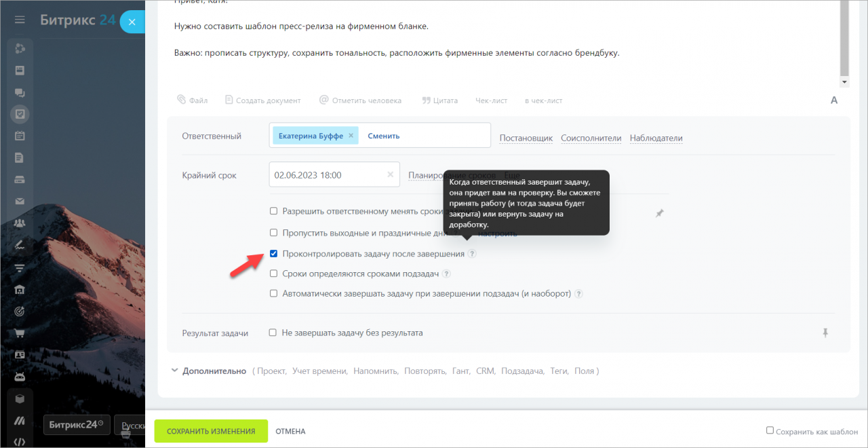Click ОТМЕНА to cancel changes
868x448 pixels.
[x=290, y=431]
